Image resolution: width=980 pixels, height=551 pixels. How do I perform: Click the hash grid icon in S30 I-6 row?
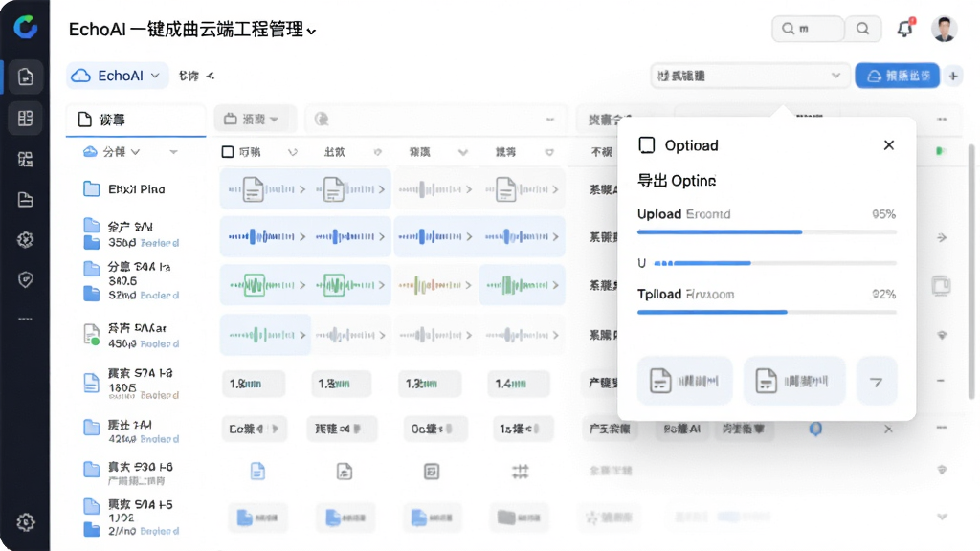click(520, 472)
